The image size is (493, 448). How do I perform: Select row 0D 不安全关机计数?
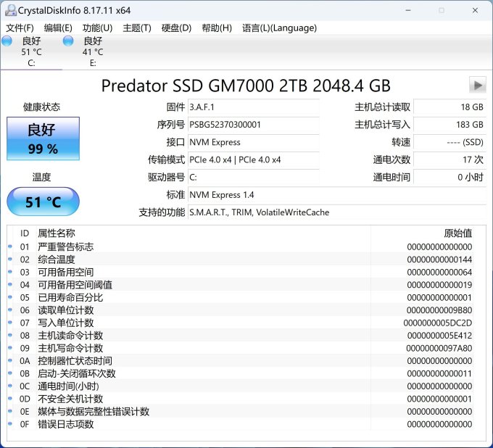tap(241, 399)
